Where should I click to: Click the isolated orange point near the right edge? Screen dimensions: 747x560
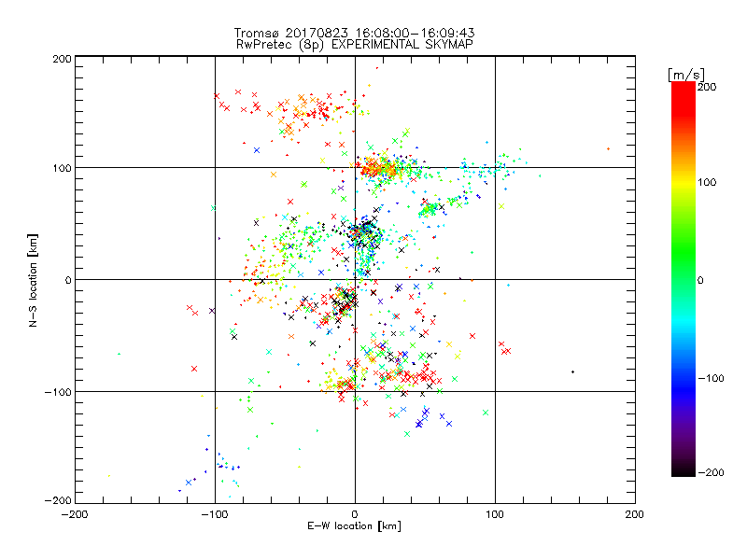609,149
